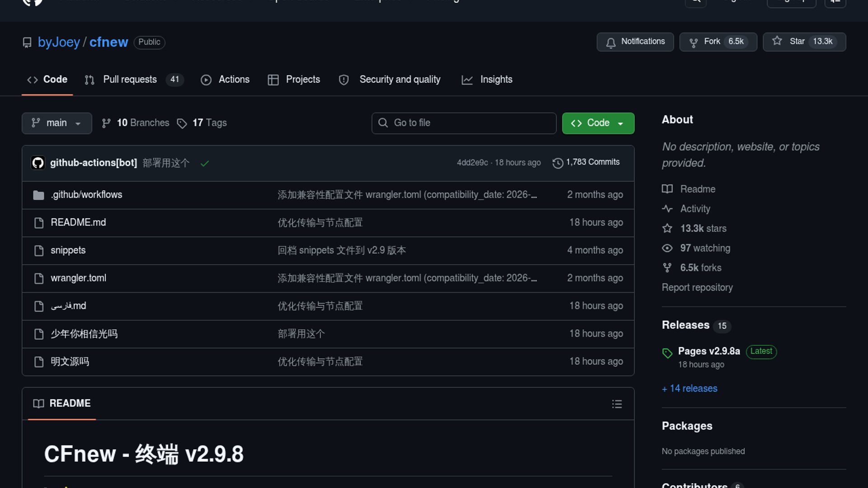Viewport: 868px width, 488px height.
Task: Click the repository icon before byJoey
Action: pyautogui.click(x=27, y=42)
